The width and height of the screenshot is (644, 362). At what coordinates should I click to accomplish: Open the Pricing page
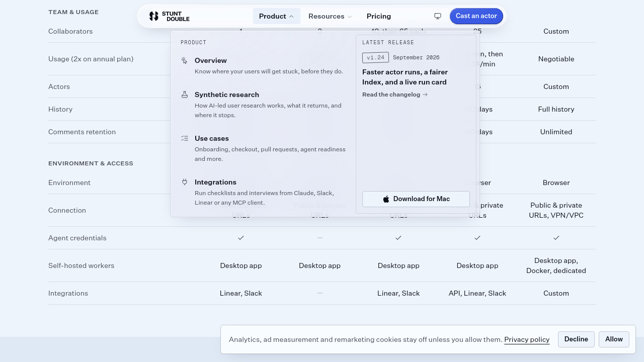tap(379, 16)
